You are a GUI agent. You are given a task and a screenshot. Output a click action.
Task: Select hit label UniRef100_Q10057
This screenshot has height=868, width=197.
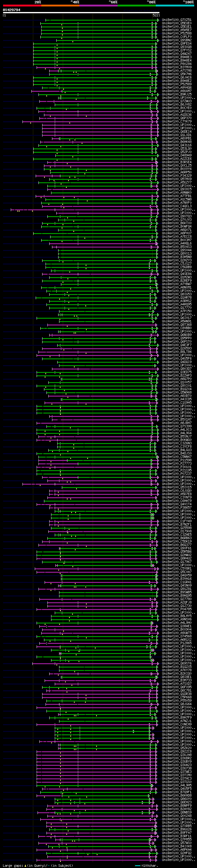click(177, 382)
